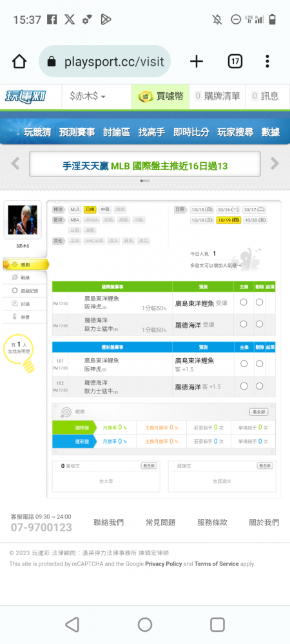The width and height of the screenshot is (290, 644).
Task: Select NBA league filter
Action: 75,220
